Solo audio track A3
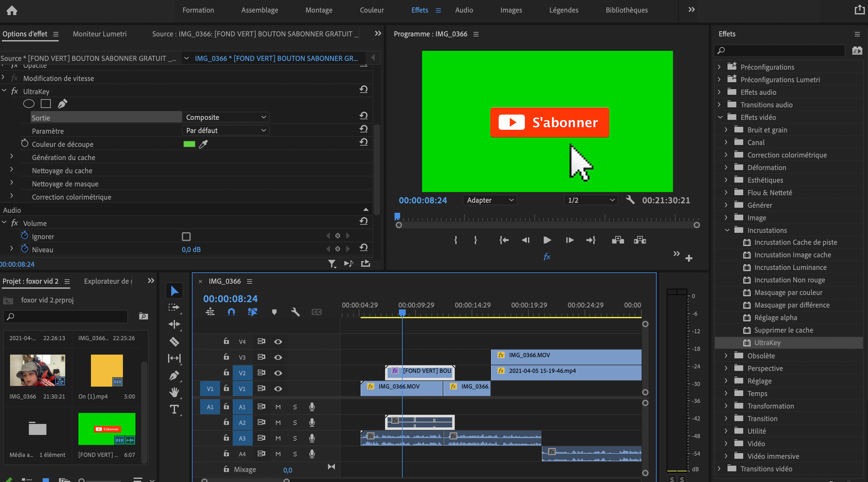The image size is (868, 482). [294, 438]
